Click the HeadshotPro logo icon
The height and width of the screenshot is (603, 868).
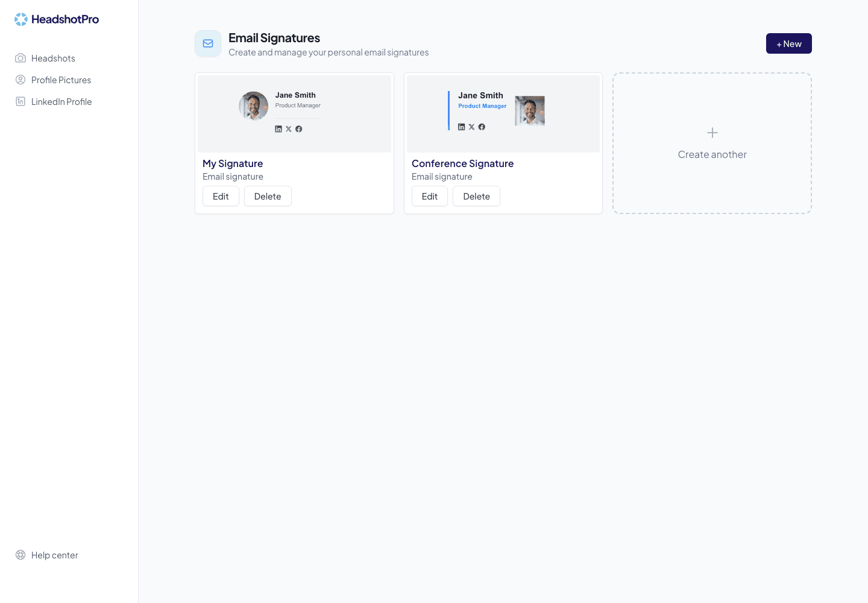21,19
